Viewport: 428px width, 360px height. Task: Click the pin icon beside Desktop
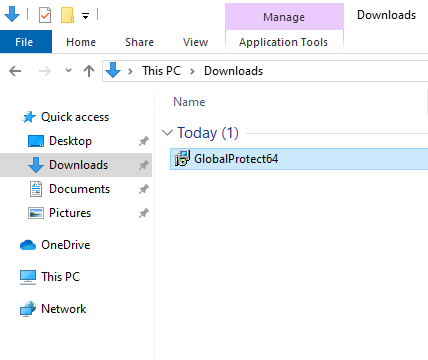coord(144,141)
